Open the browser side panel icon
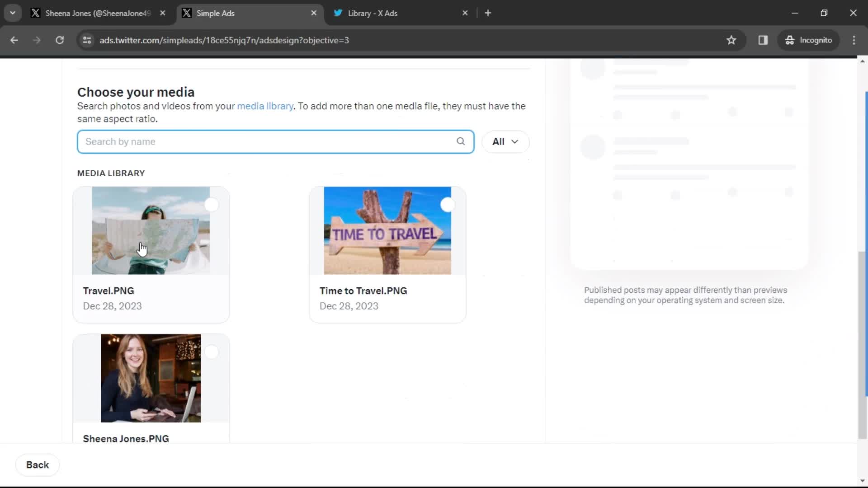 763,40
